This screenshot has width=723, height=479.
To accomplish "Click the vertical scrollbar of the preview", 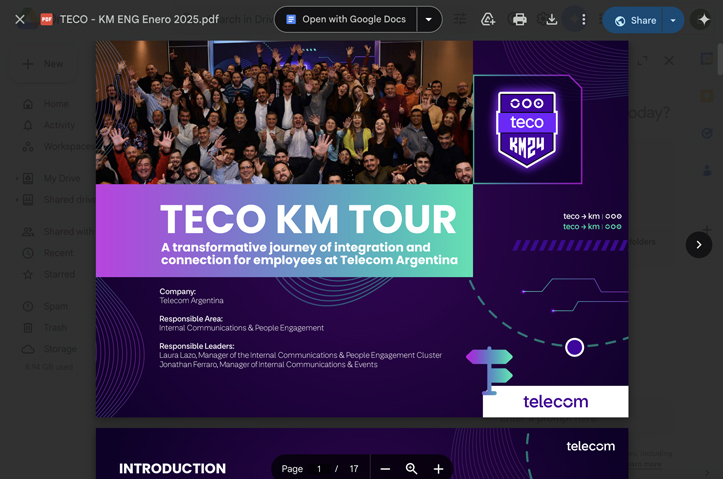I will [720, 59].
